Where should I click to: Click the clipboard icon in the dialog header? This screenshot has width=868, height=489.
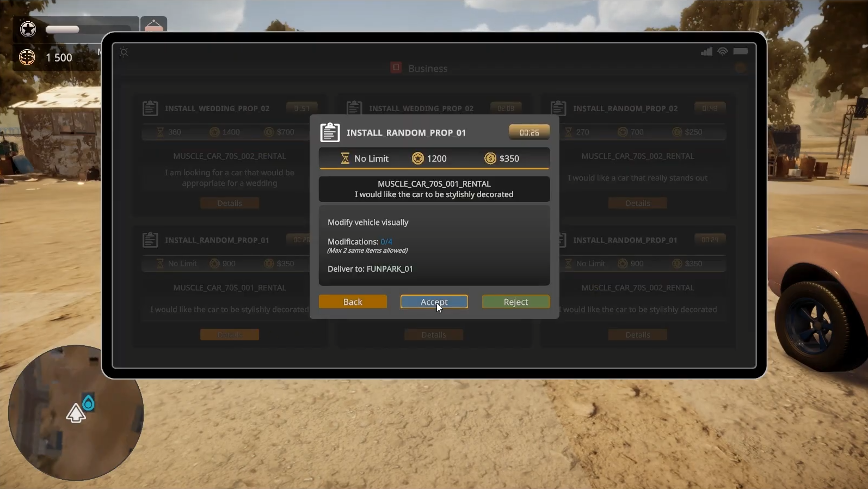(x=330, y=132)
